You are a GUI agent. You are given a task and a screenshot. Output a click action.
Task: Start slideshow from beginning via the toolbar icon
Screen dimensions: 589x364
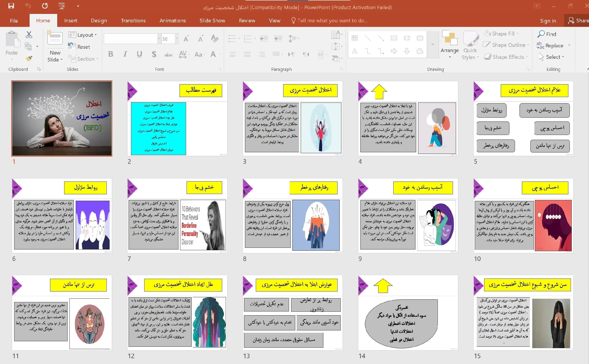coord(62,6)
